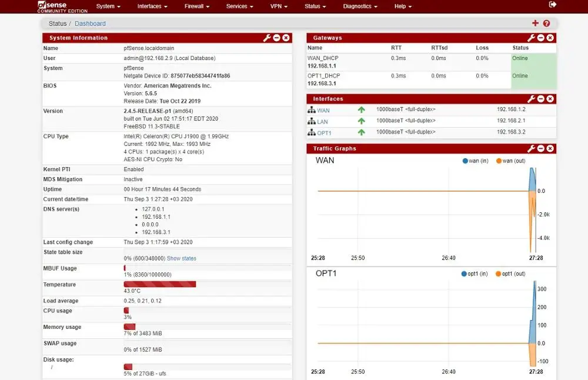This screenshot has width=588, height=380.
Task: Toggle wan (out) legend series
Action: pos(510,161)
